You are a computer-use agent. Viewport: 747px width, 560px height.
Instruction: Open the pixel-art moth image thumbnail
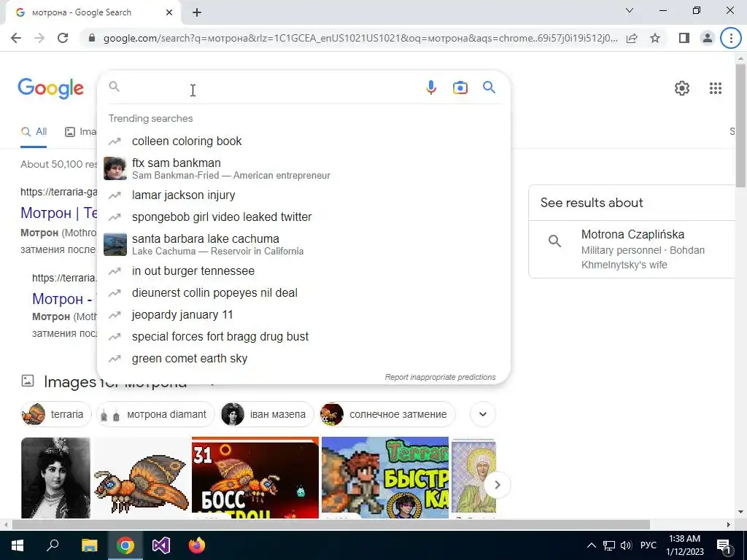(141, 478)
